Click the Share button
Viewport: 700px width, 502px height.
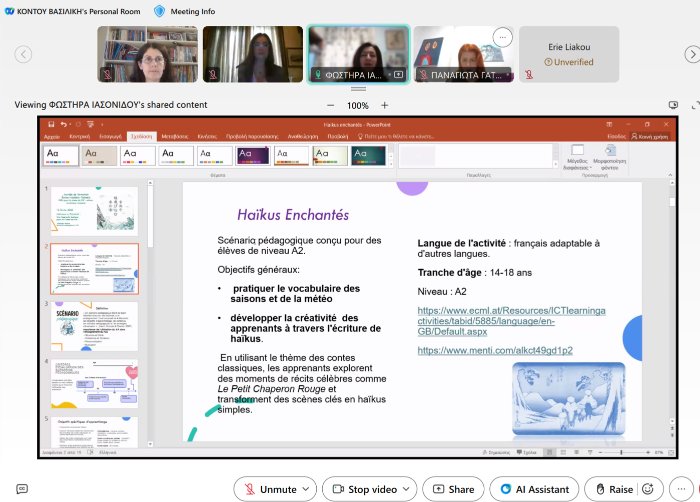452,489
